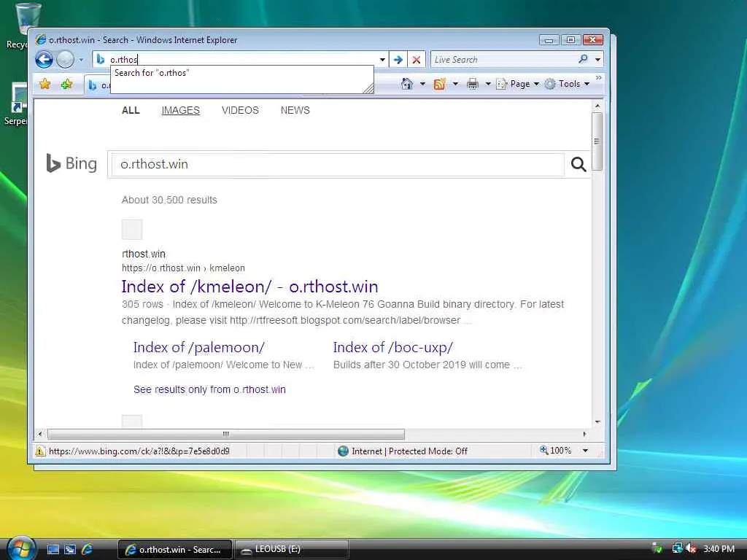This screenshot has width=747, height=560.
Task: Click the vertical scrollbar down arrow
Action: point(597,422)
